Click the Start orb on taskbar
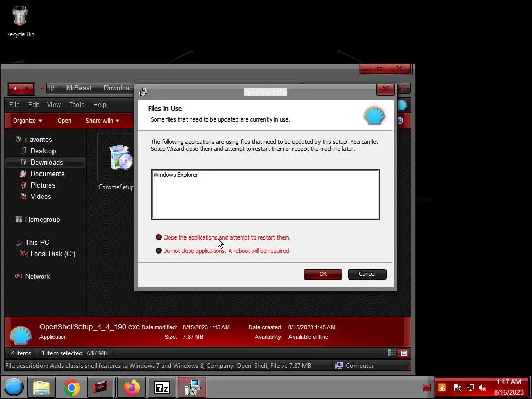This screenshot has height=399, width=532. click(14, 387)
